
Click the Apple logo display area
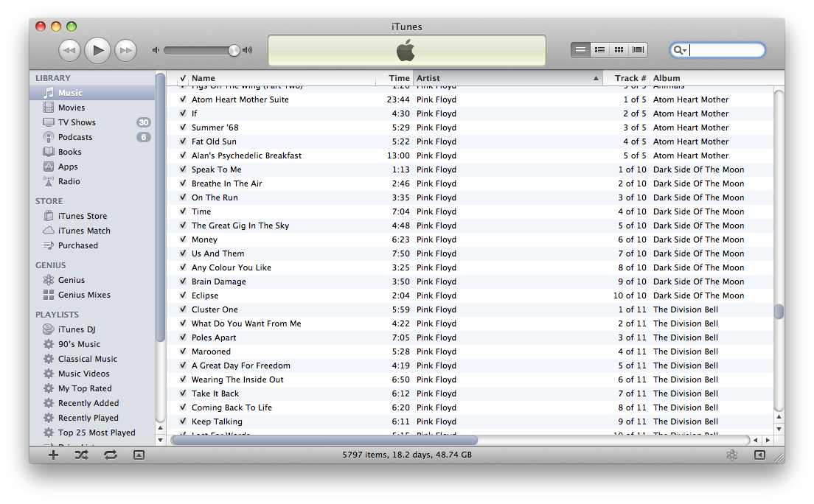pyautogui.click(x=406, y=50)
